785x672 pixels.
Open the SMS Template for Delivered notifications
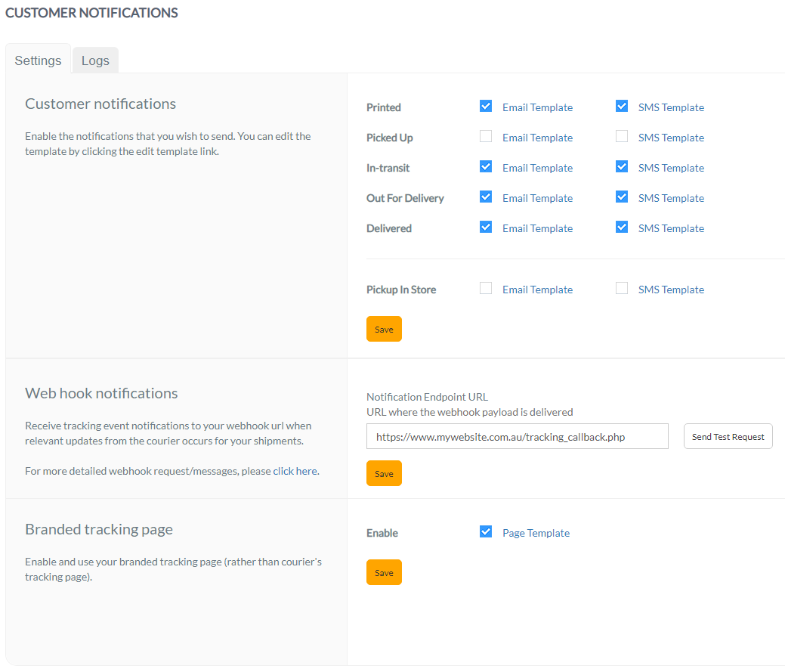point(671,228)
